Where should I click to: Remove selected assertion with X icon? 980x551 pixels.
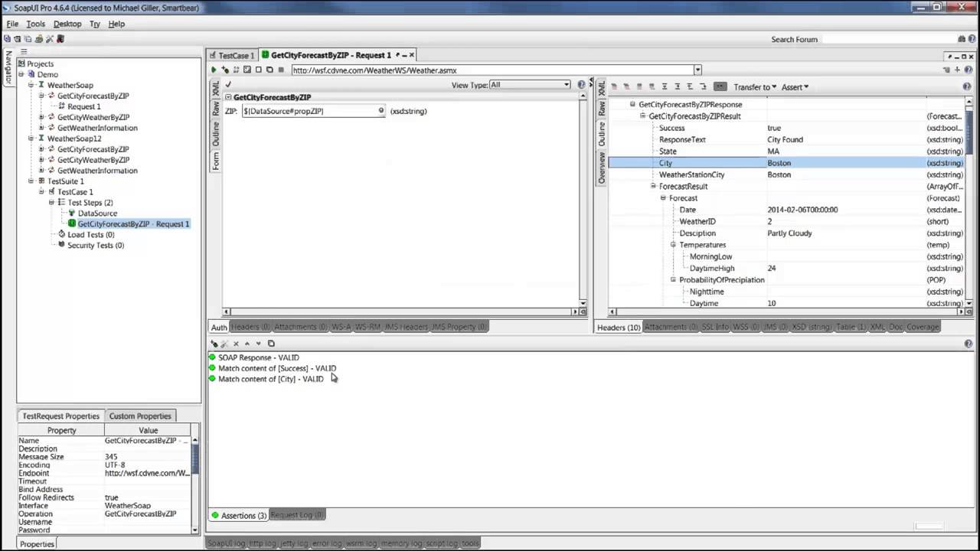[236, 344]
